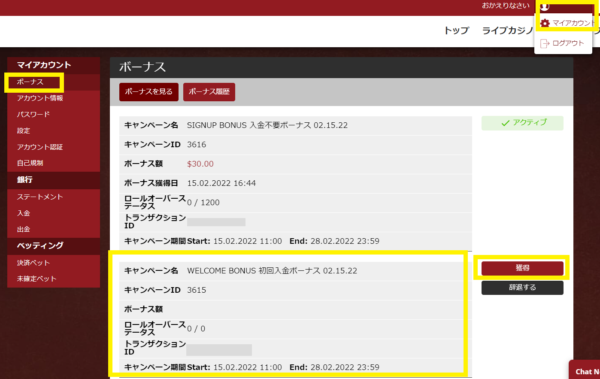Open 設定 sidebar entry
The width and height of the screenshot is (600, 379).
(23, 131)
